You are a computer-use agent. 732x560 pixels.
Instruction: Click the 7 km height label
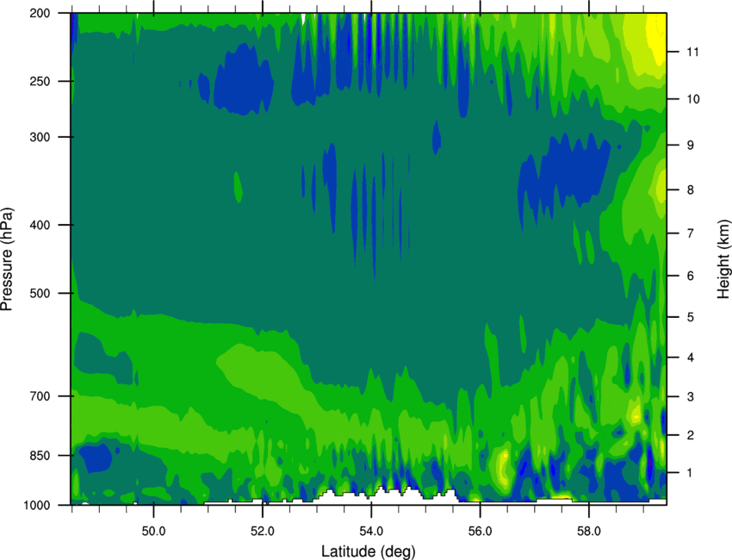tap(691, 233)
